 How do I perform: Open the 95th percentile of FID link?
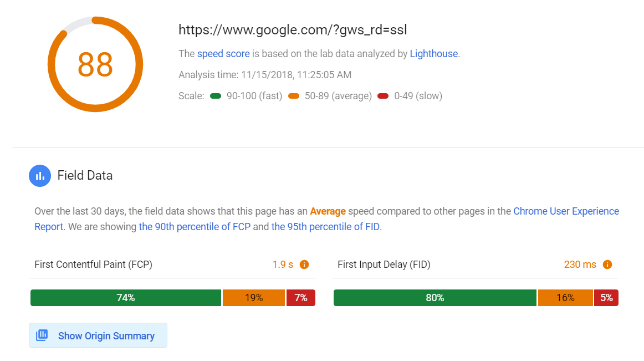point(325,226)
